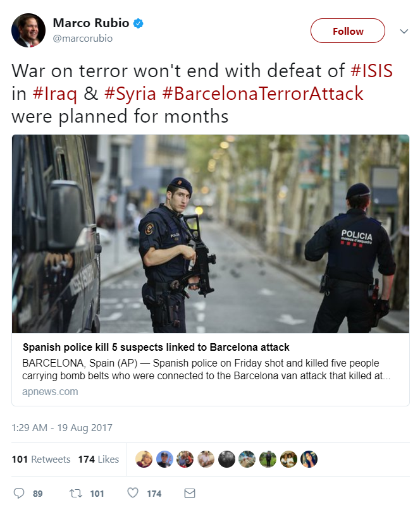This screenshot has height=505, width=420.
Task: Open the #Syria hashtag
Action: 130,94
